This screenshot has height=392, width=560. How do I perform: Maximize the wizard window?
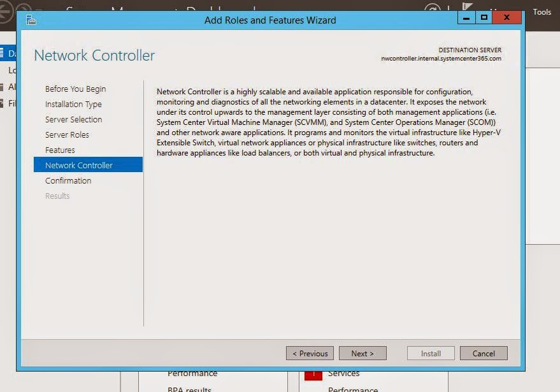click(484, 17)
